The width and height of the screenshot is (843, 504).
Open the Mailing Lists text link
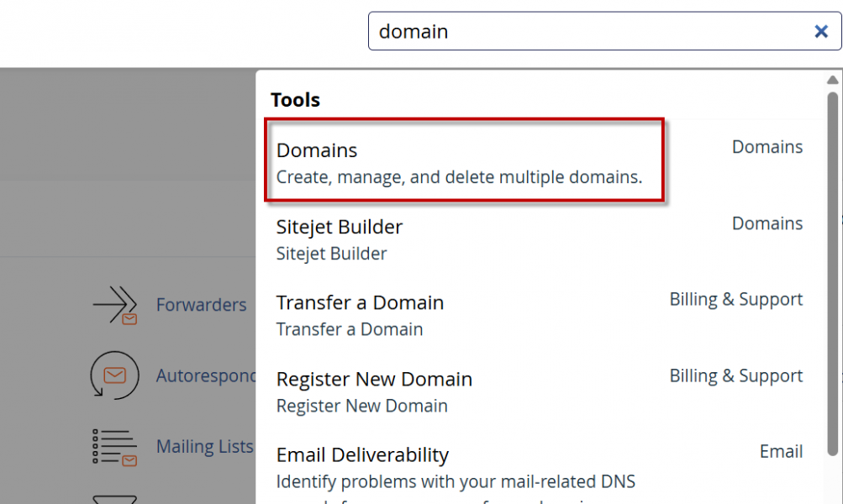tap(204, 447)
